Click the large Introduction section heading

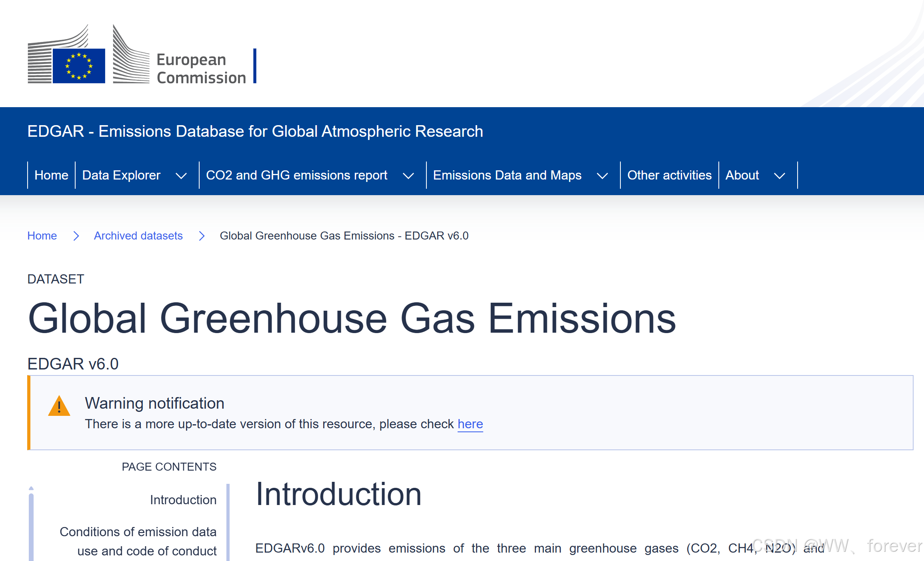[338, 494]
